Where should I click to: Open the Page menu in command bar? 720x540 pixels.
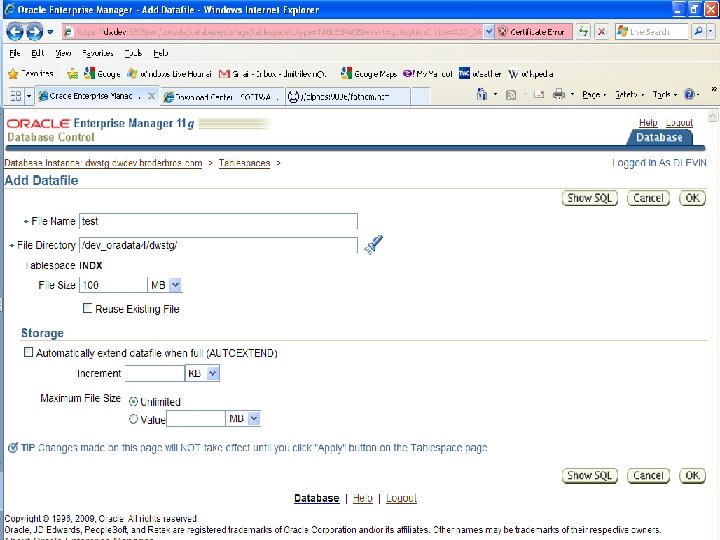593,95
